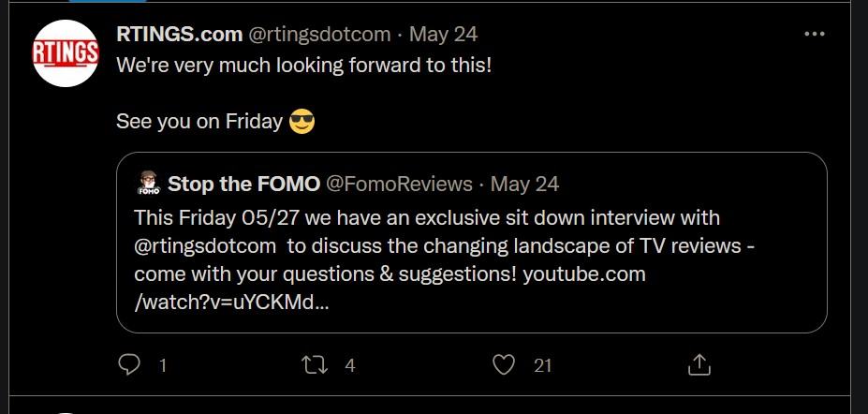Open the tweet via "See you on Friday" text
This screenshot has width=868, height=414.
point(199,122)
